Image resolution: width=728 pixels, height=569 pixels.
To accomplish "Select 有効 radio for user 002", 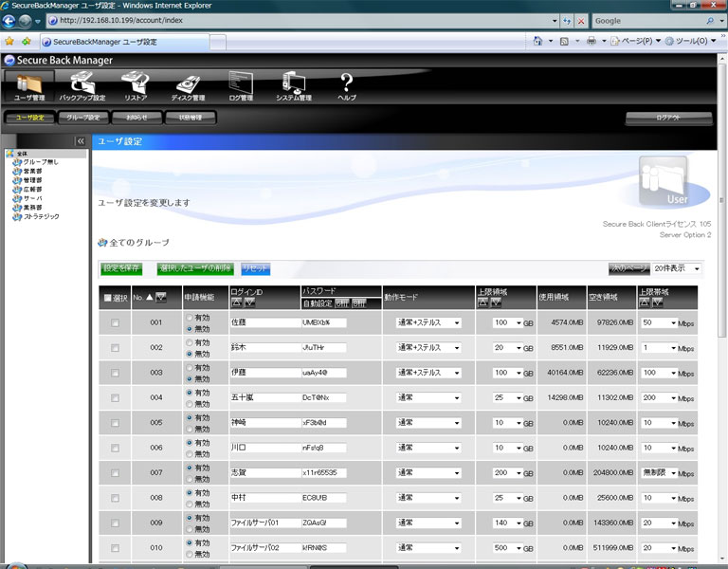I will tap(190, 342).
